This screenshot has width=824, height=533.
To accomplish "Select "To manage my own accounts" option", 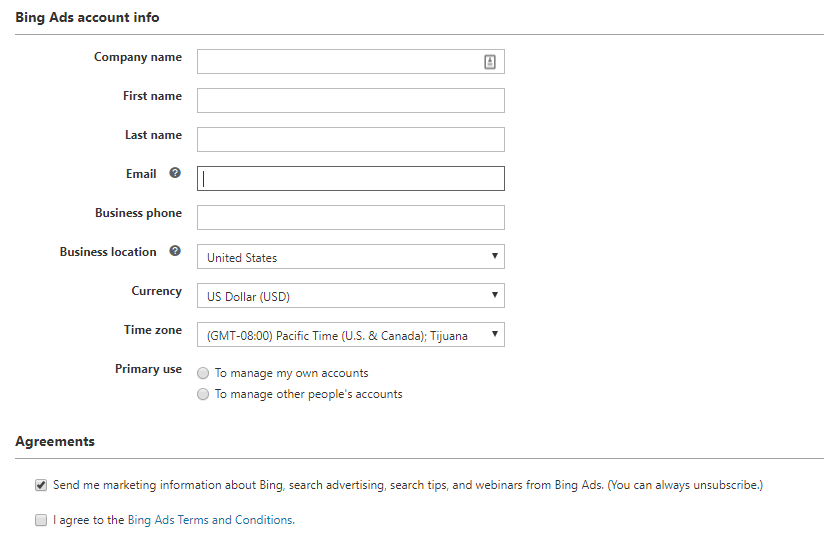I will point(204,373).
